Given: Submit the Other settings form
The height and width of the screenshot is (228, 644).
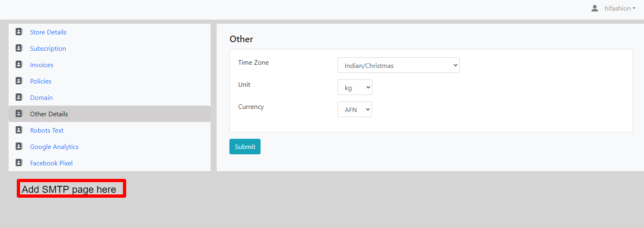Looking at the screenshot, I should point(245,147).
